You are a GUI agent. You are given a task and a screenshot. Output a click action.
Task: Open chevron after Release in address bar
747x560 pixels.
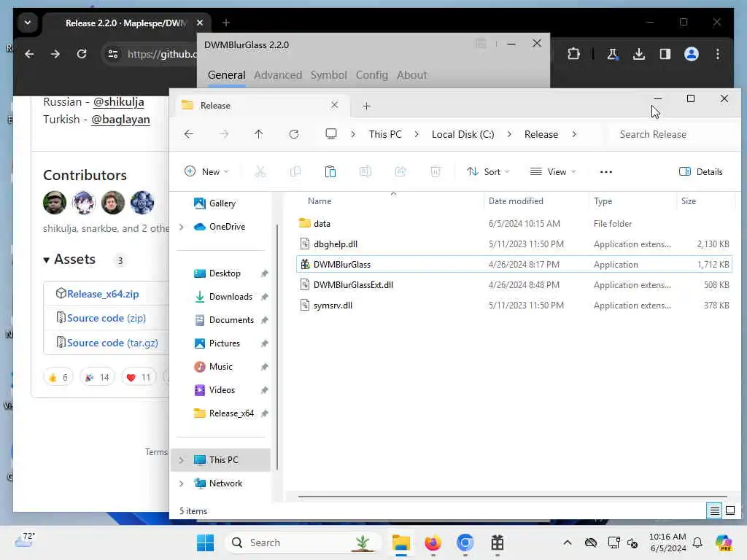[x=574, y=134]
